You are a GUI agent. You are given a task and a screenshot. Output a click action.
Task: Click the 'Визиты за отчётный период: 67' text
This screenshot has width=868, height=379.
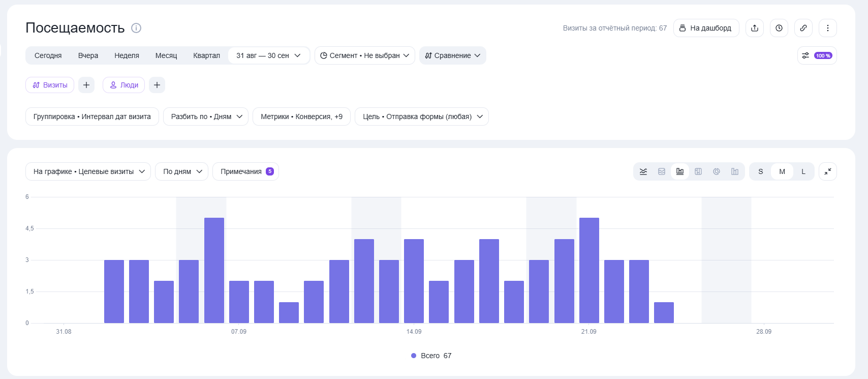[x=614, y=28]
